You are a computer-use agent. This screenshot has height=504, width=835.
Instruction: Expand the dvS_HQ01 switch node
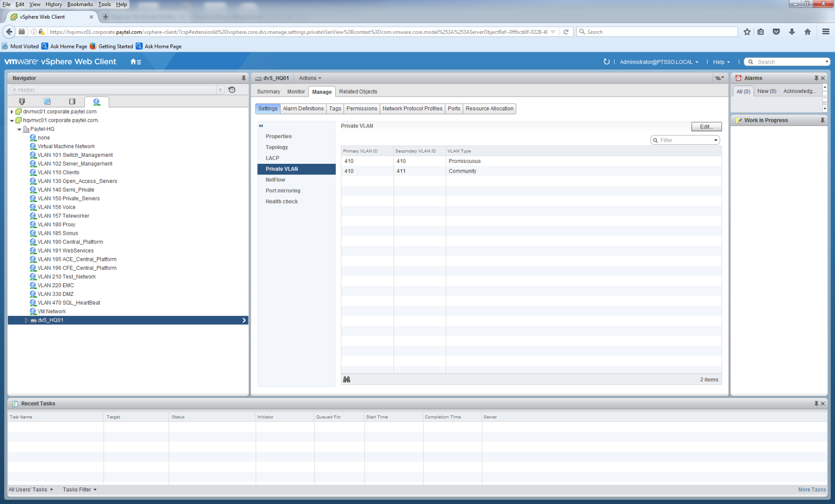(27, 320)
